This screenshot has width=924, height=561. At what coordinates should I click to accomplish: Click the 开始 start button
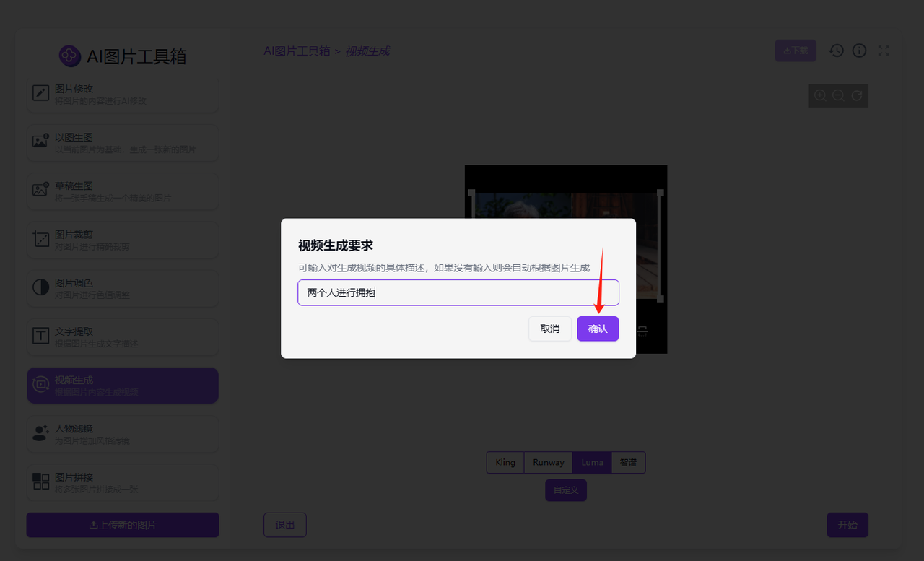[x=847, y=525]
